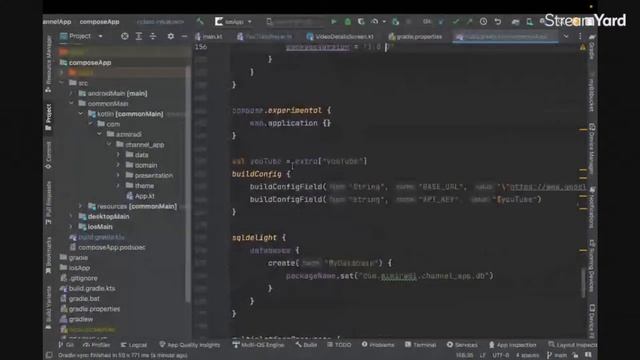Open the Build Variants side tool

pos(49,307)
